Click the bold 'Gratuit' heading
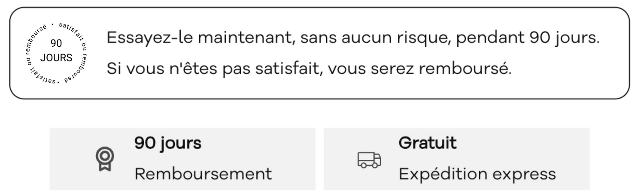644x193 pixels. 428,143
